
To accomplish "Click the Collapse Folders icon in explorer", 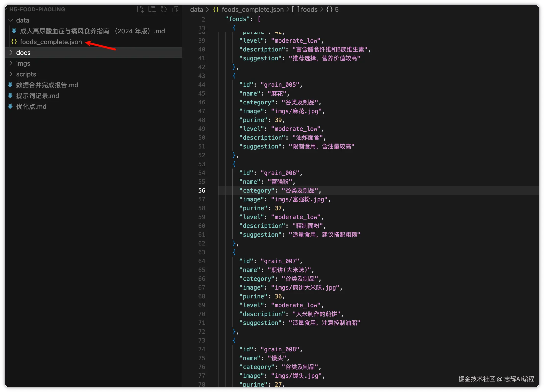I will (x=175, y=10).
